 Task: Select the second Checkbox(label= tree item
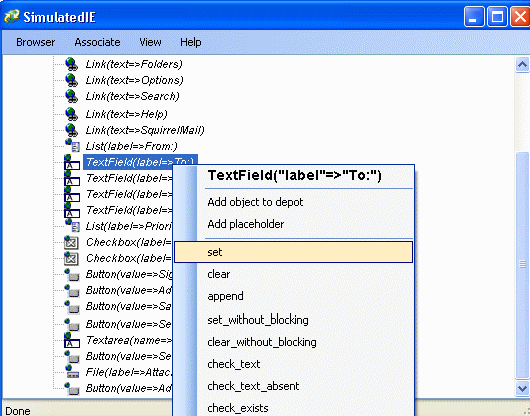click(129, 258)
